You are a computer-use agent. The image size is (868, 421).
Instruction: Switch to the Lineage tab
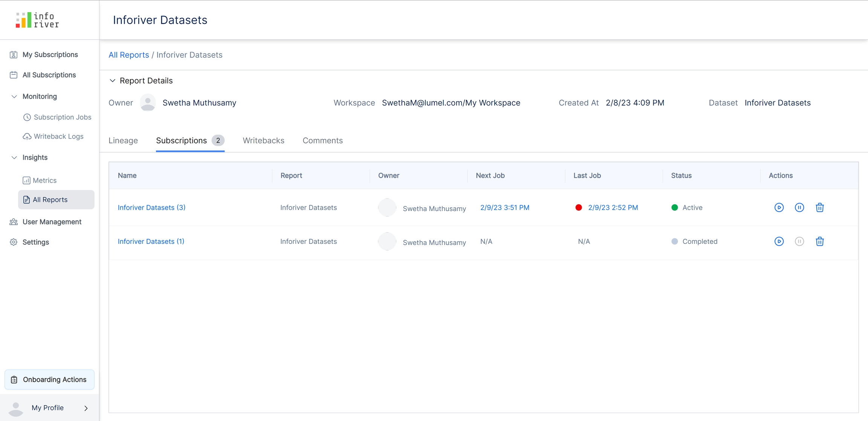123,141
